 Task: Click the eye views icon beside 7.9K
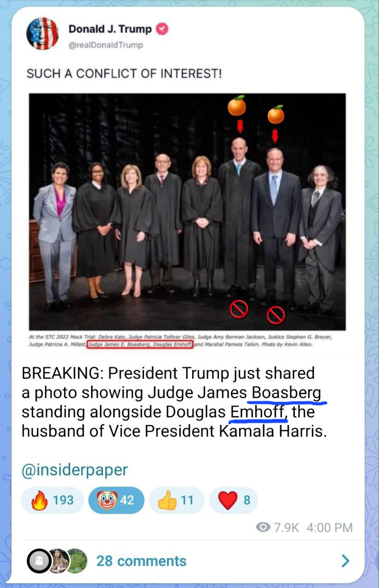263,527
